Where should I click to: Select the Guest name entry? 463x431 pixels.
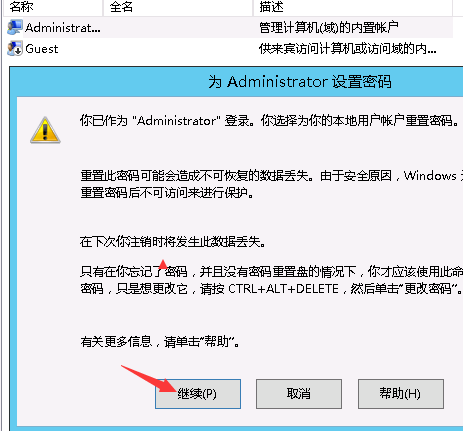42,49
